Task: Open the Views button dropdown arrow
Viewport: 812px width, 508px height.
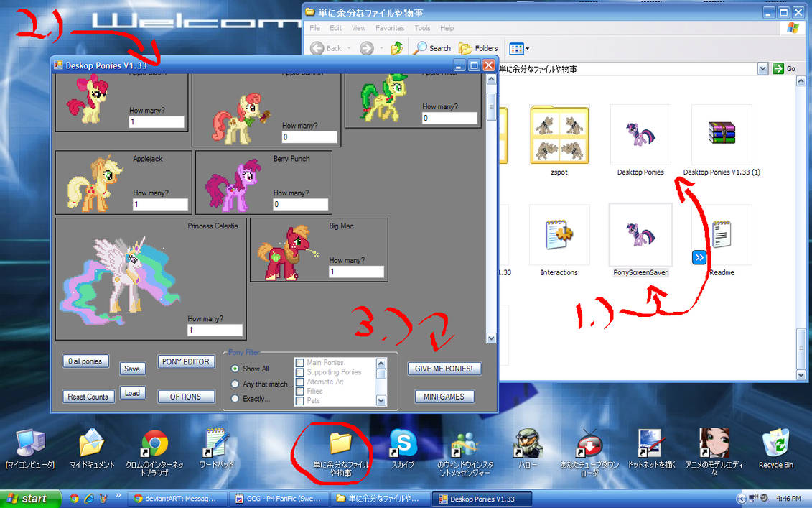Action: coord(527,49)
